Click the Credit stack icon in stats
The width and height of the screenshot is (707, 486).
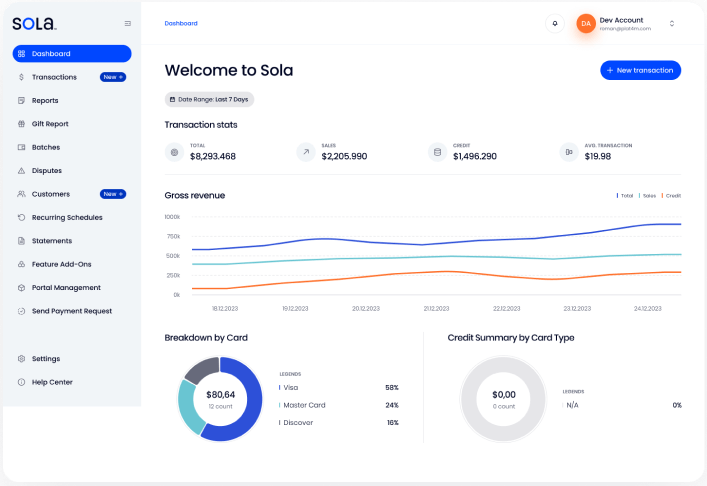(x=436, y=152)
